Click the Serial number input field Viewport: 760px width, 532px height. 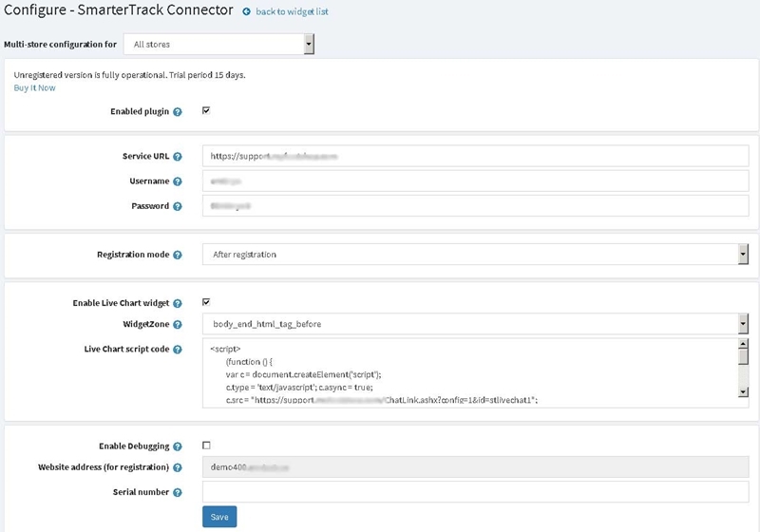coord(475,492)
